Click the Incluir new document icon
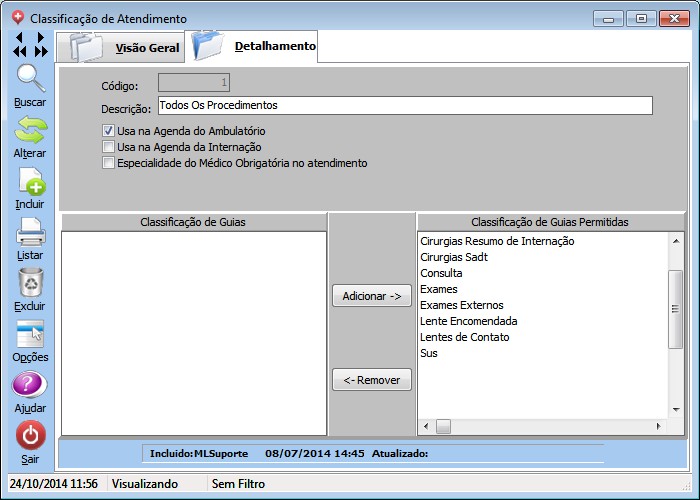 point(30,181)
